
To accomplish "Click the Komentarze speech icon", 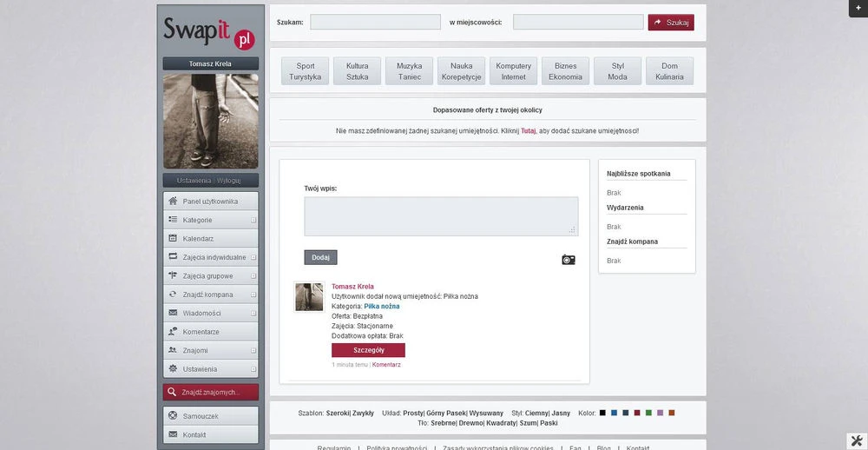I will pyautogui.click(x=173, y=331).
